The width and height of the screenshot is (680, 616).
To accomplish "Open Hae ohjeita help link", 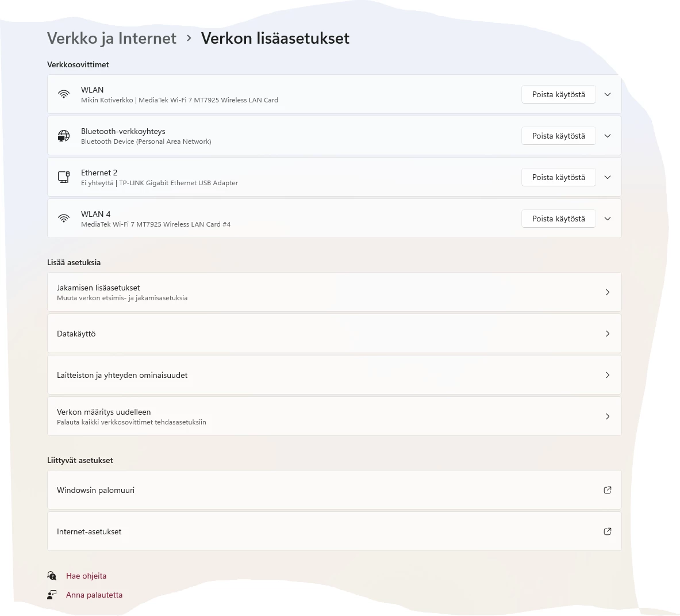I will pos(86,576).
